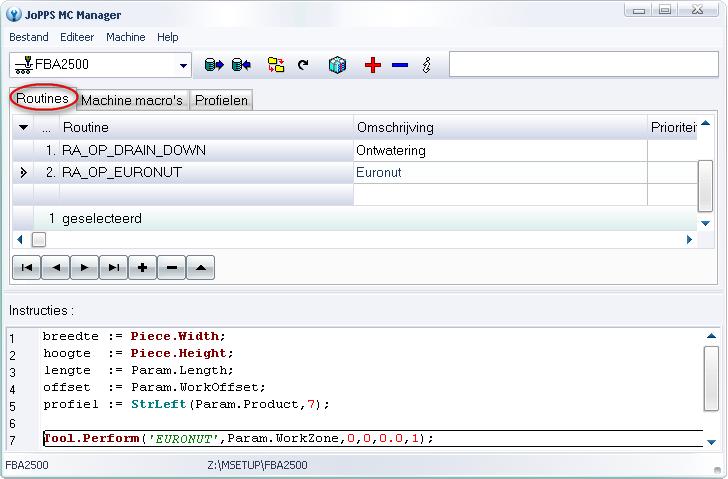728x479 pixels.
Task: Click the grid horizontal scroll right arrow
Action: coord(689,240)
